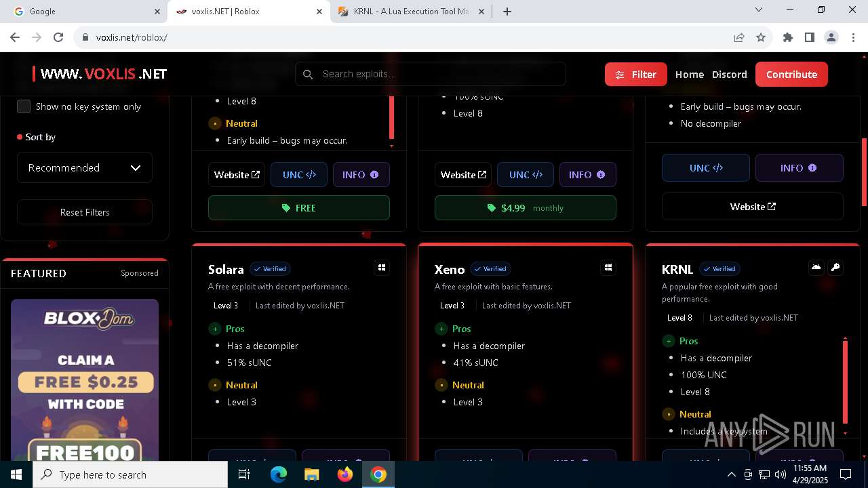Screen dimensions: 868x488
Task: Close the Google tab
Action: [157, 12]
